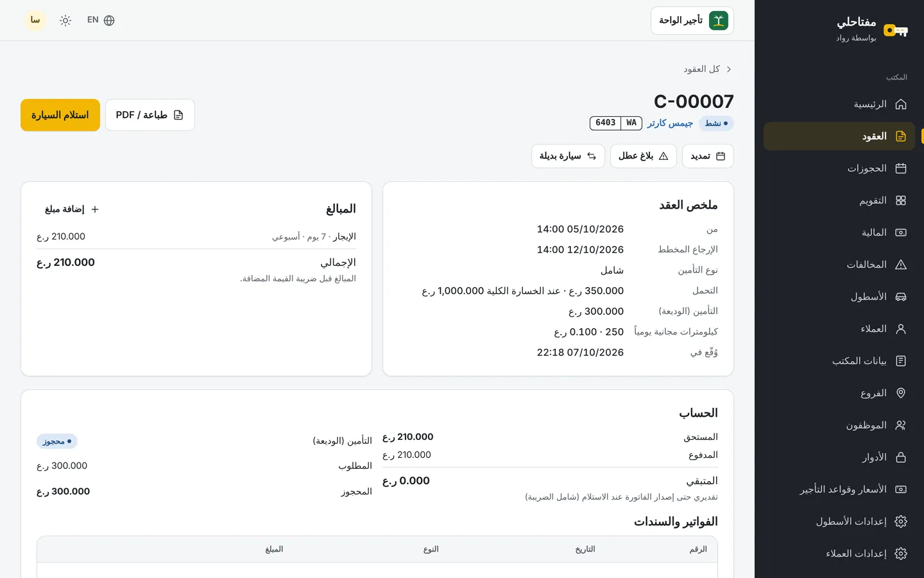Image resolution: width=924 pixels, height=578 pixels.
Task: Click the home icon beside الرئيسية
Action: click(901, 104)
